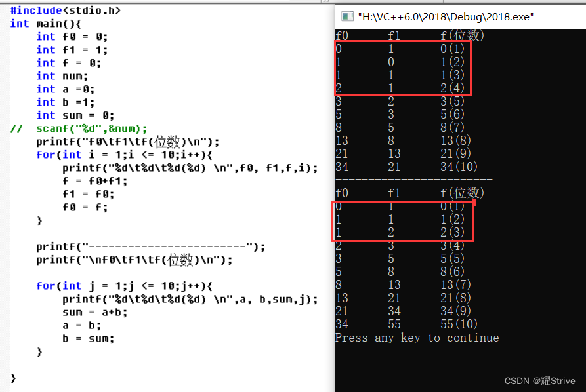Click the console output value "1(2)" in row 1 0
The width and height of the screenshot is (586, 392).
click(x=452, y=62)
